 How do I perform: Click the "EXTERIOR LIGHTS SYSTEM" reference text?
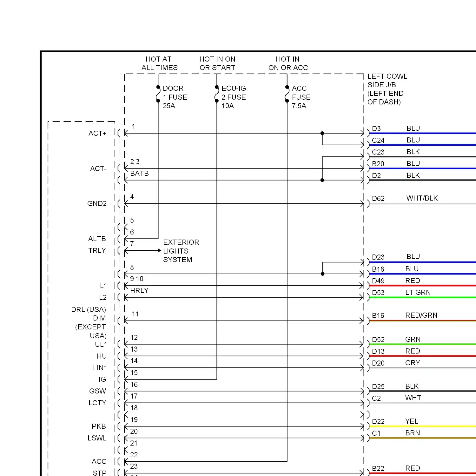[x=181, y=251]
